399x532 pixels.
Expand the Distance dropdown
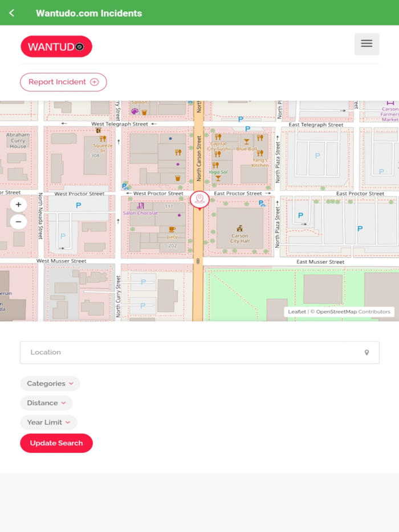[x=46, y=403]
